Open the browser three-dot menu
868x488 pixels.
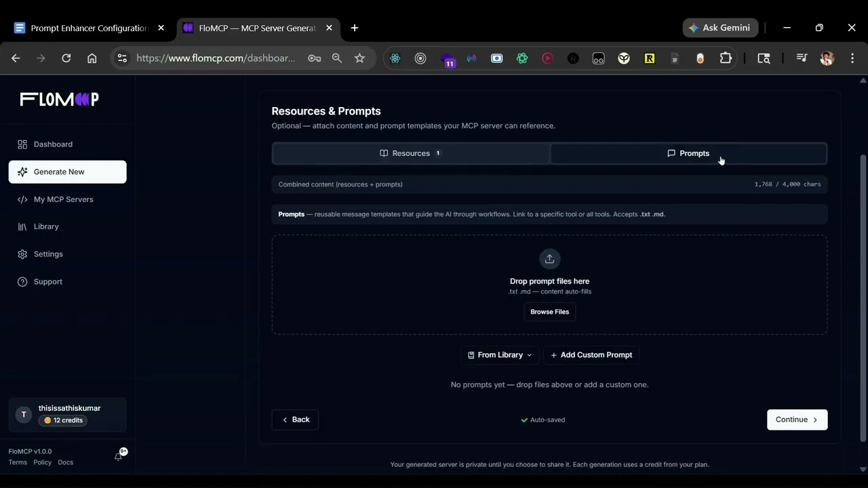click(x=852, y=58)
